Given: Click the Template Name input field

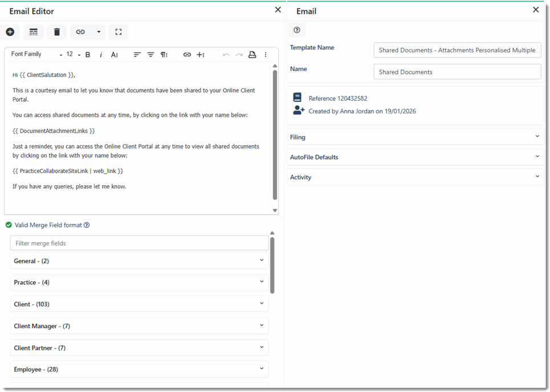Looking at the screenshot, I should [x=457, y=50].
